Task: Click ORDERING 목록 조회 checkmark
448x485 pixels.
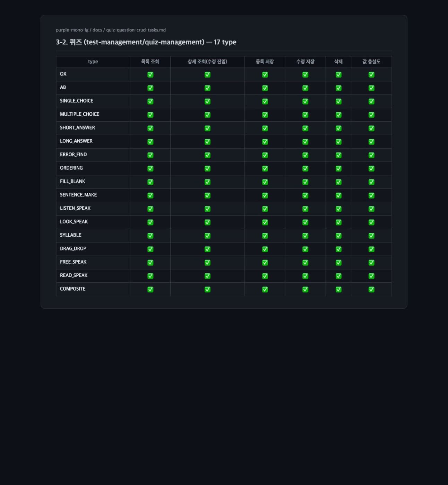Action: click(150, 168)
